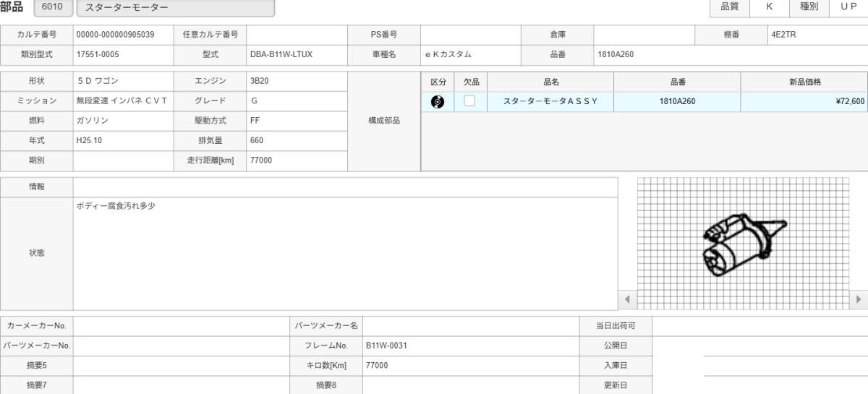Click the 新品価格 column header
868x394 pixels.
pos(804,82)
